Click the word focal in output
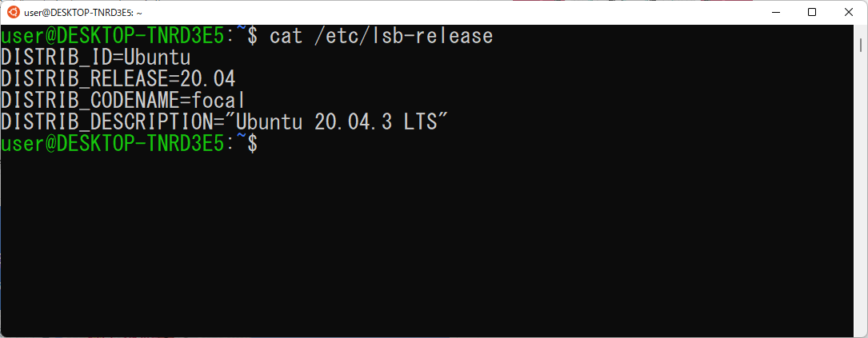The width and height of the screenshot is (868, 338). (x=218, y=100)
